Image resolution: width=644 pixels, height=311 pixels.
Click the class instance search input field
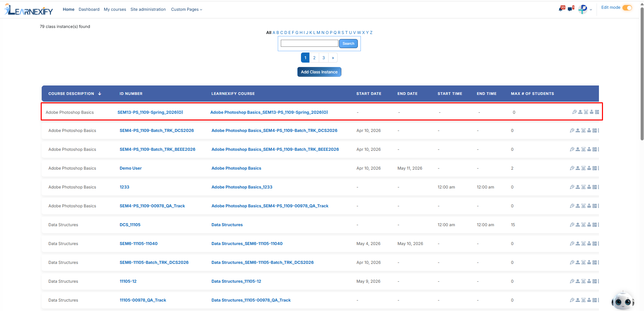tap(309, 43)
